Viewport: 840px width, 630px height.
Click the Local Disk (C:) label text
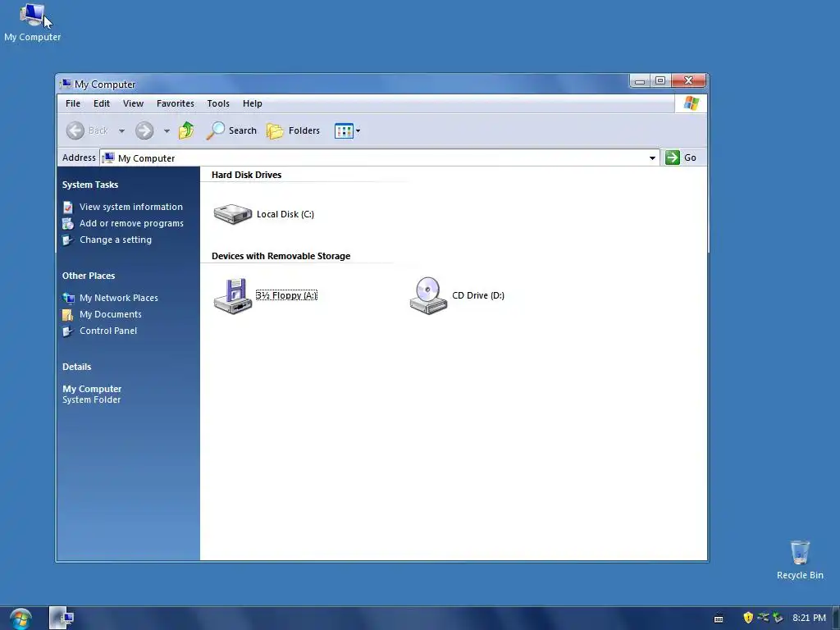(x=285, y=214)
